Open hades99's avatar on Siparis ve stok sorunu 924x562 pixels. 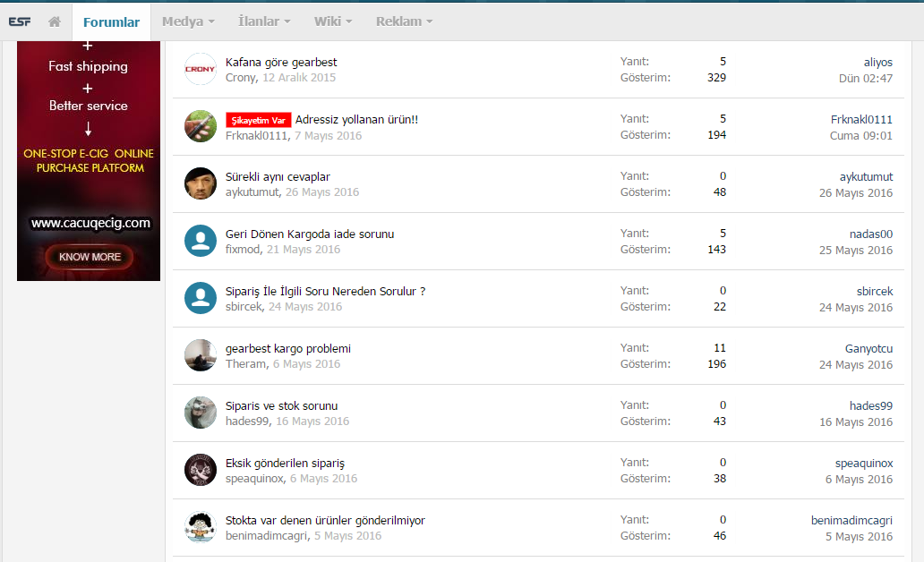201,413
